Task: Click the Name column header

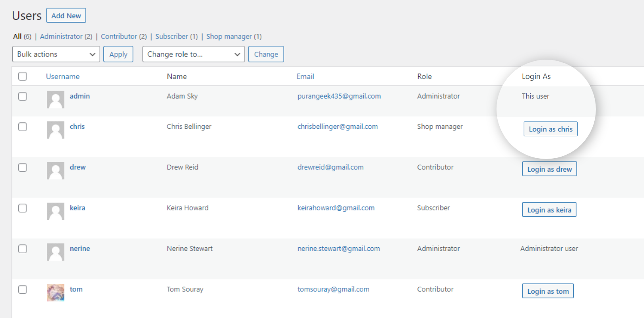Action: click(x=177, y=76)
